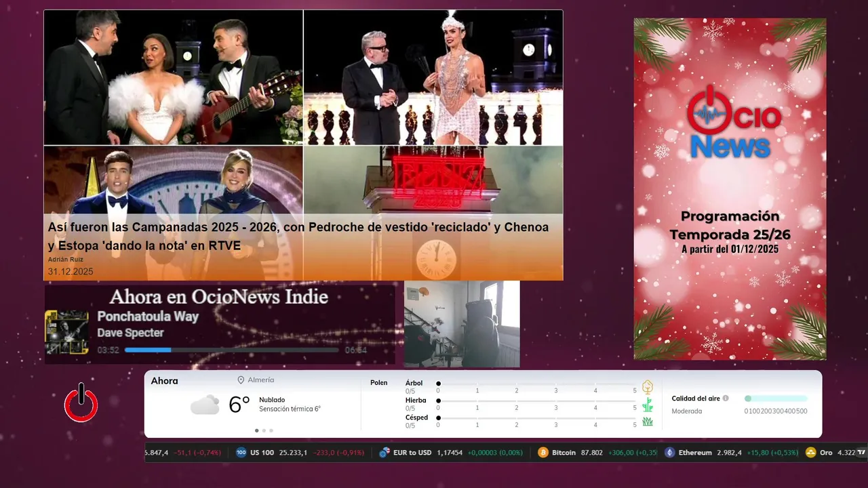Click elapsed time 03:52
868x488 pixels.
[108, 350]
